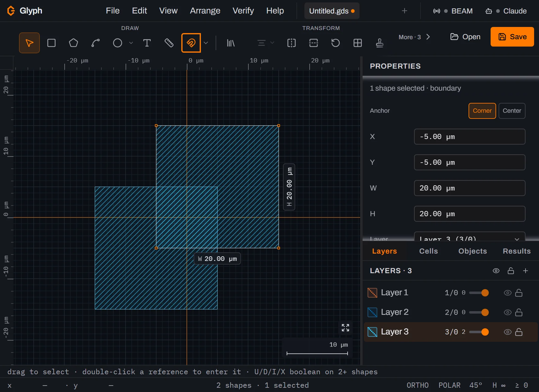The image size is (539, 392).
Task: Click the rotate transform icon
Action: point(336,43)
